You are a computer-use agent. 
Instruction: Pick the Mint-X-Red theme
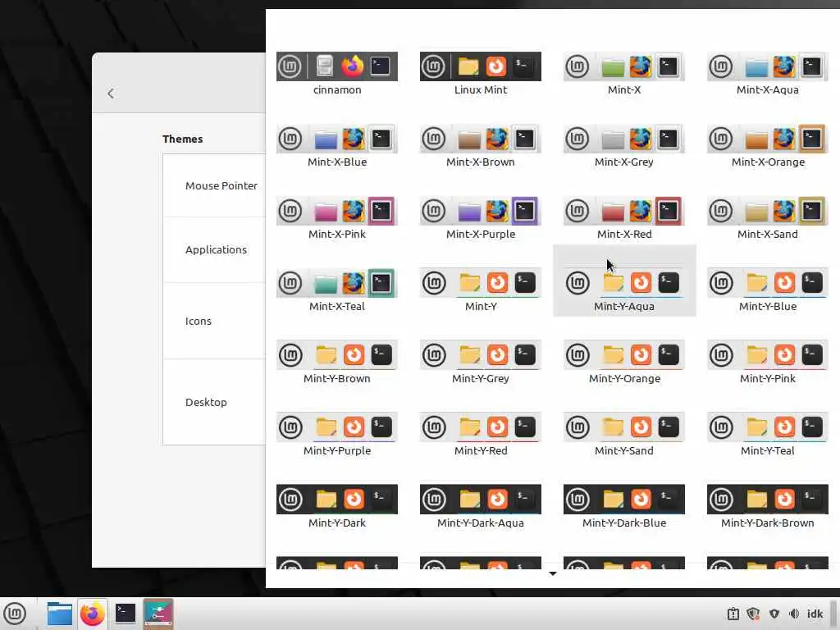624,218
